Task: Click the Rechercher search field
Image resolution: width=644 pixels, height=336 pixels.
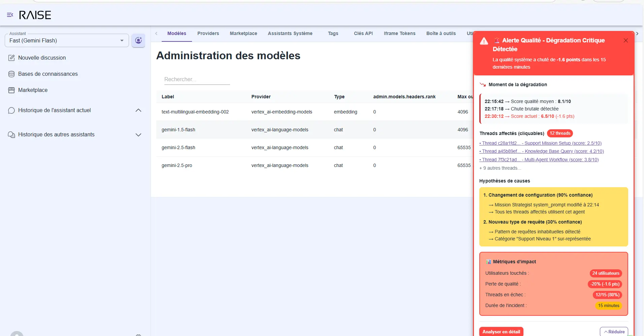Action: (197, 79)
